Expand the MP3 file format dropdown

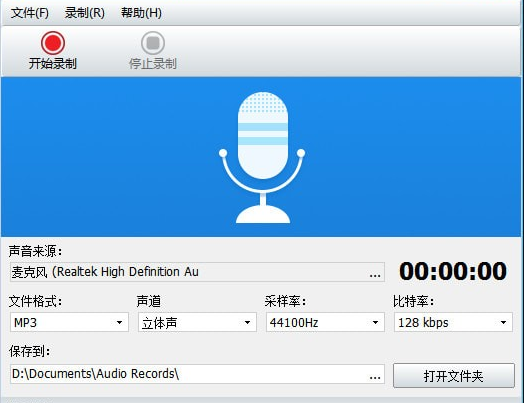(x=69, y=322)
